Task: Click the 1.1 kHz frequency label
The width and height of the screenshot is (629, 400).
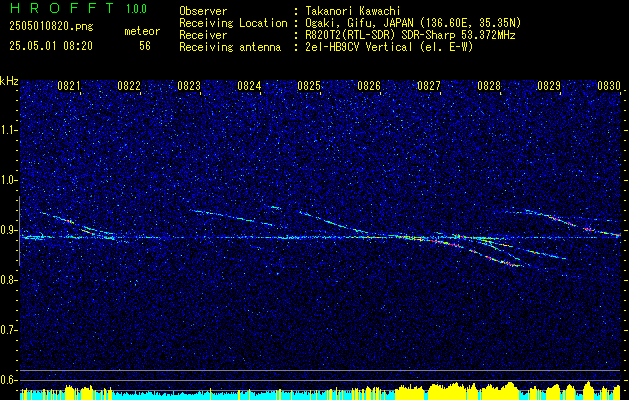Action: 9,130
